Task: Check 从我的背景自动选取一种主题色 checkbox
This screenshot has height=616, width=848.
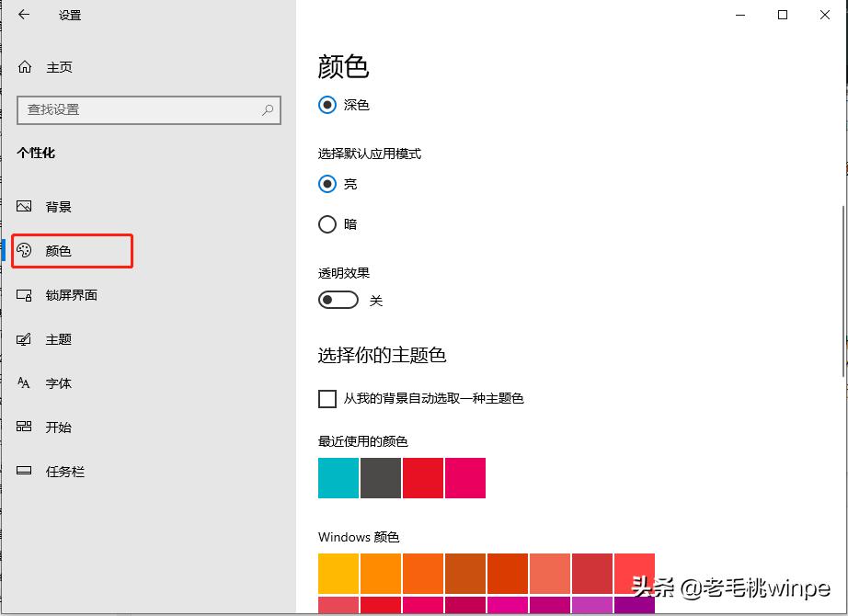Action: click(327, 398)
